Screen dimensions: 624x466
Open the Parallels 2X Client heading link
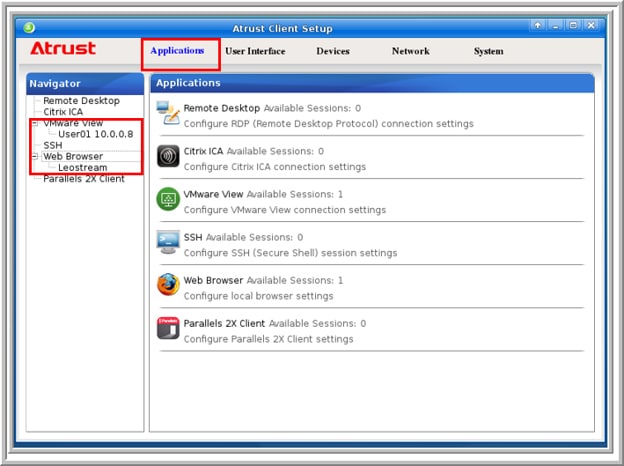coord(224,323)
